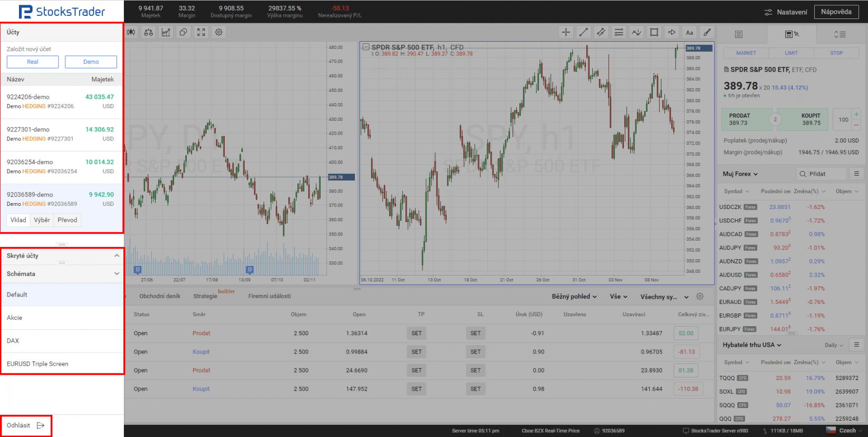Click the volume field showing 100
Image resolution: width=868 pixels, height=437 pixels.
(842, 120)
